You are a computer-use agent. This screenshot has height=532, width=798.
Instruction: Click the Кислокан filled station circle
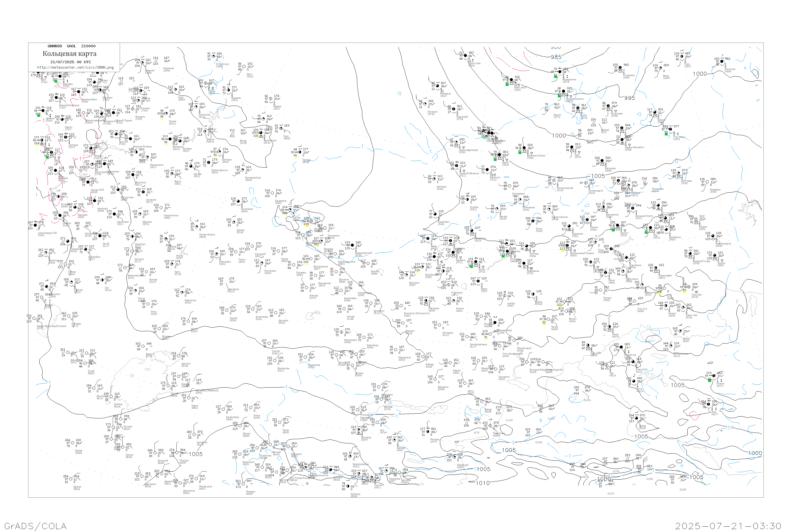(x=722, y=62)
